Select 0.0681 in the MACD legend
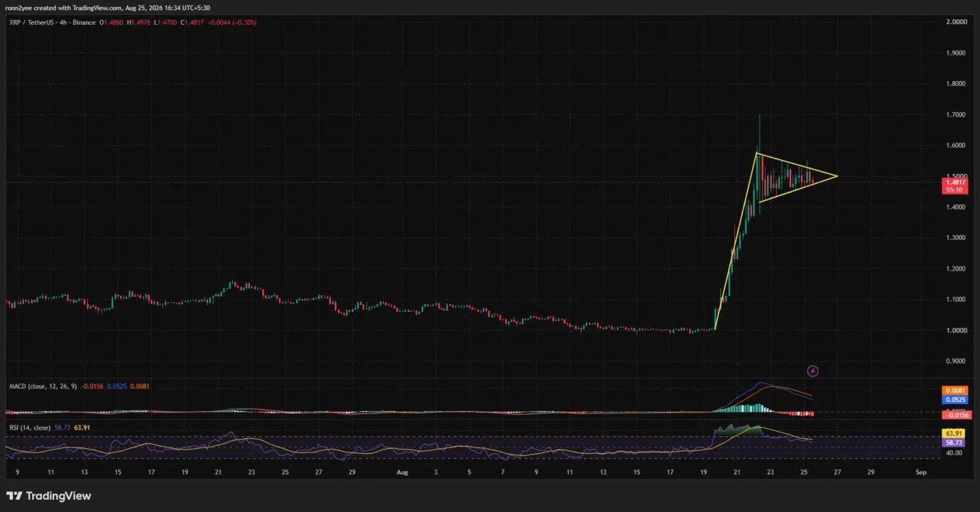 click(x=141, y=386)
